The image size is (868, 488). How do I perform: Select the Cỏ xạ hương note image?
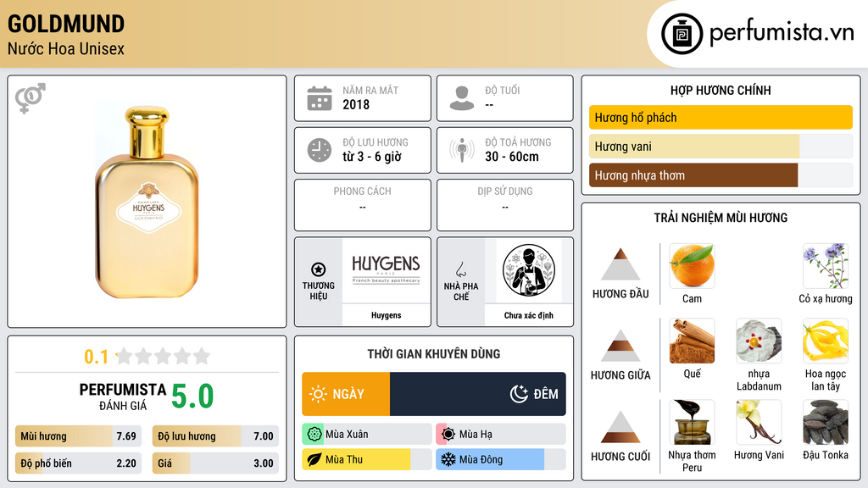(x=826, y=266)
